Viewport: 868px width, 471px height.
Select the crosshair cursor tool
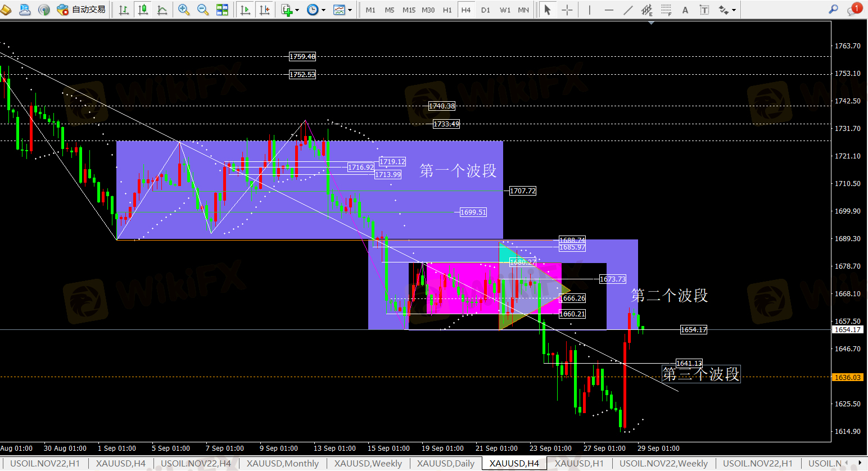[x=567, y=10]
